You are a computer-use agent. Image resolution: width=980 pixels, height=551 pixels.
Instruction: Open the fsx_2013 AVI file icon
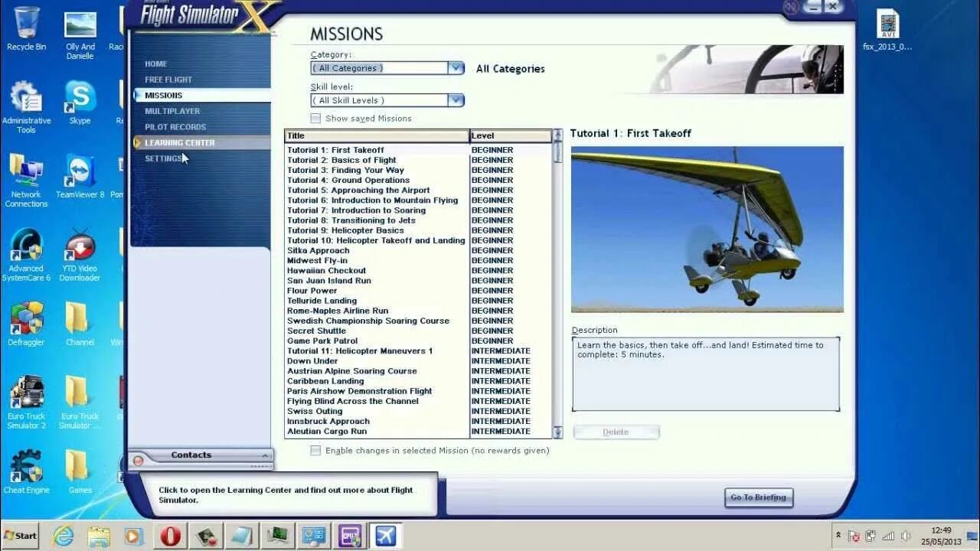887,30
